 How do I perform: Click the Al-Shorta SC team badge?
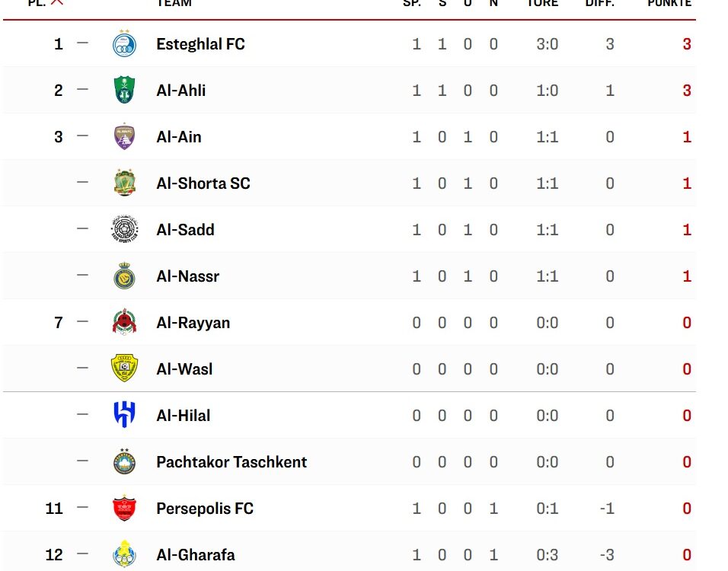point(124,183)
